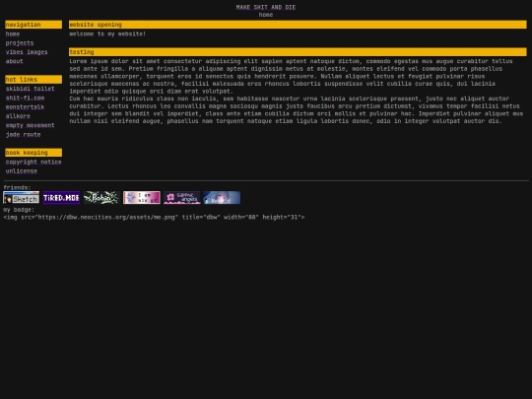Viewport: 532px width, 399px height.
Task: Visit the monstertalk link
Action: pos(25,107)
